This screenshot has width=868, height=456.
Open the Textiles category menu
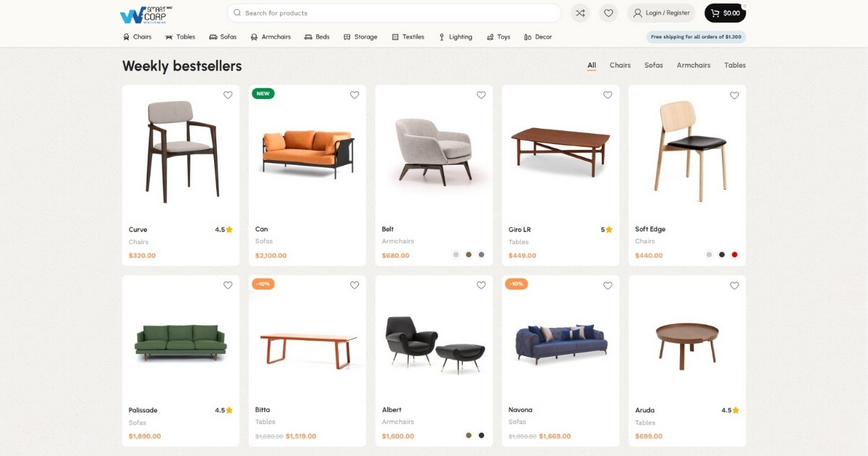(x=408, y=37)
